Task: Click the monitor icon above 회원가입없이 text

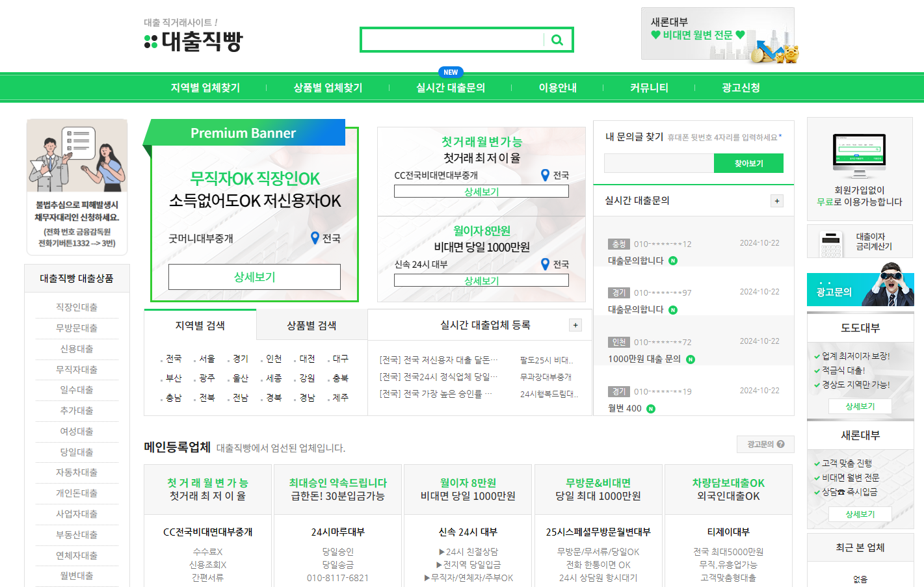Action: click(x=860, y=153)
